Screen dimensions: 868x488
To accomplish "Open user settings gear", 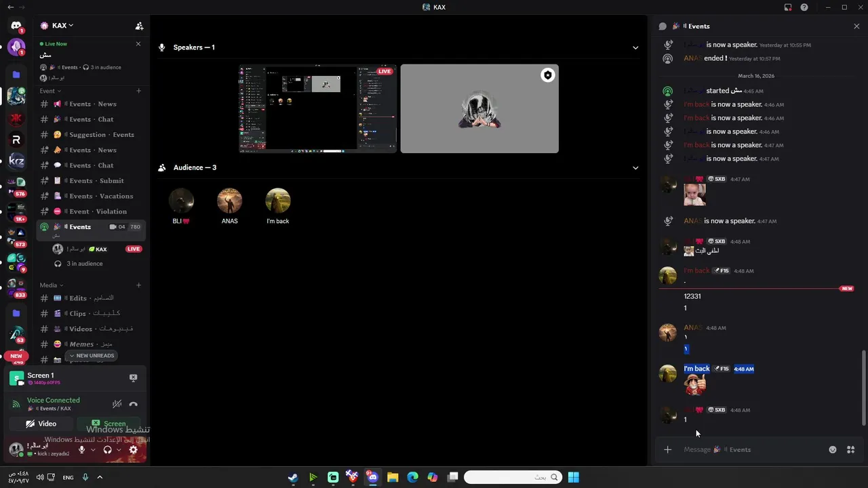I will [x=133, y=449].
